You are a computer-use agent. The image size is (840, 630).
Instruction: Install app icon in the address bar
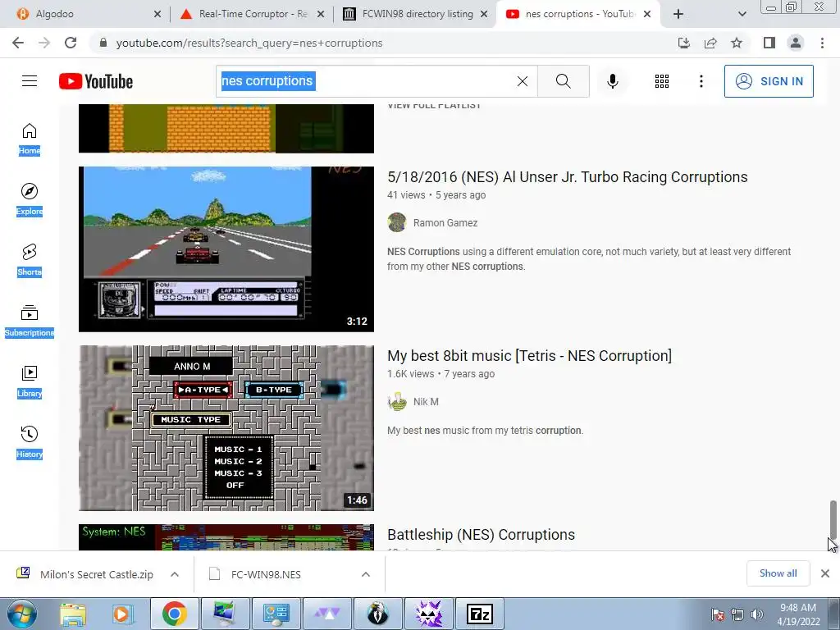click(683, 43)
